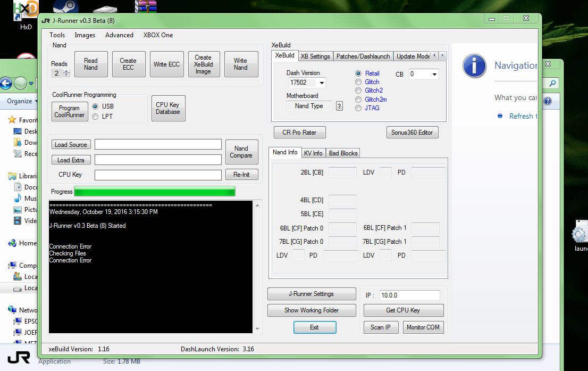Click the JR application icon in details pane
The width and height of the screenshot is (588, 371).
19,358
